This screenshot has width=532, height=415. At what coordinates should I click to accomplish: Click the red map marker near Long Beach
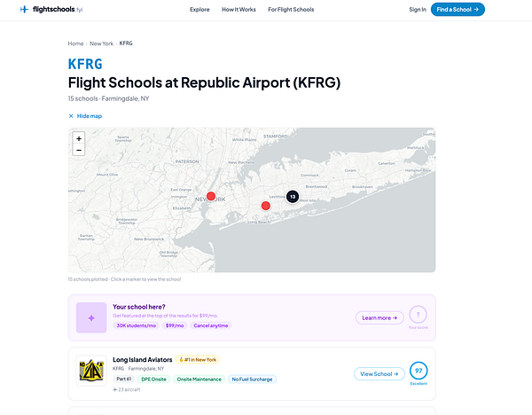(266, 206)
